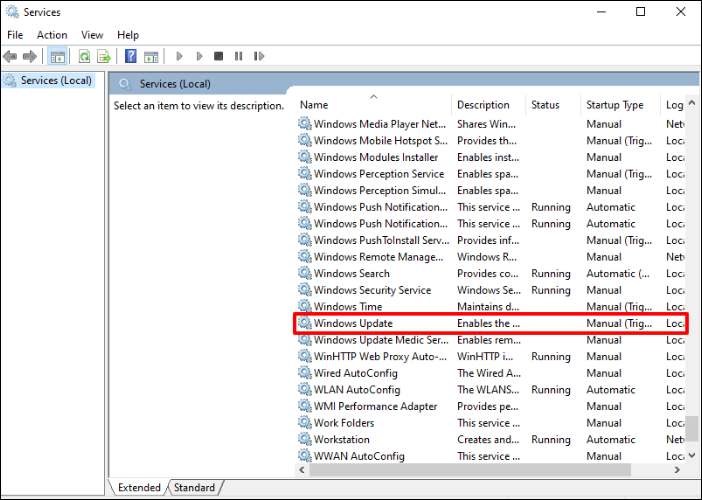Sort by the Startup Type column header
Viewport: 702px width, 500px height.
614,105
